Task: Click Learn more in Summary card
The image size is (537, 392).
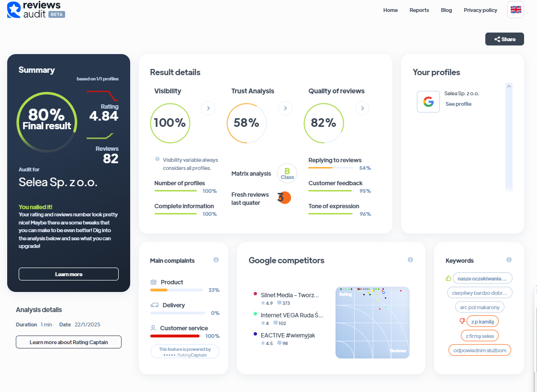Action: [68, 274]
